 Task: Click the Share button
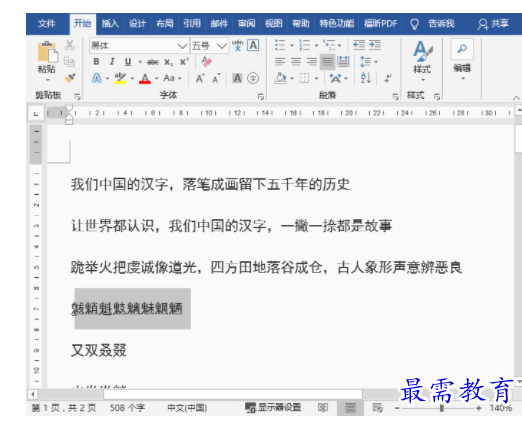[x=493, y=24]
